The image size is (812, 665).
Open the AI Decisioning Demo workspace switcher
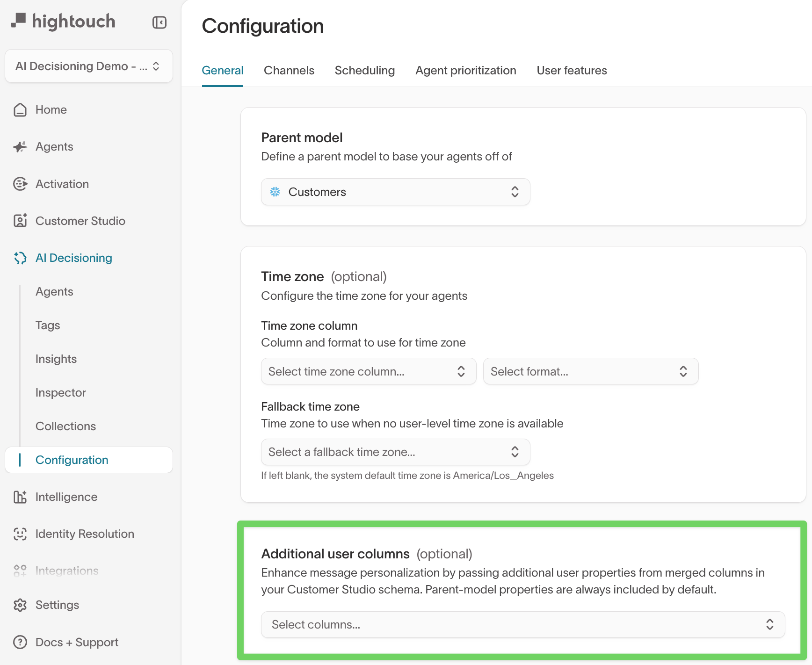88,66
